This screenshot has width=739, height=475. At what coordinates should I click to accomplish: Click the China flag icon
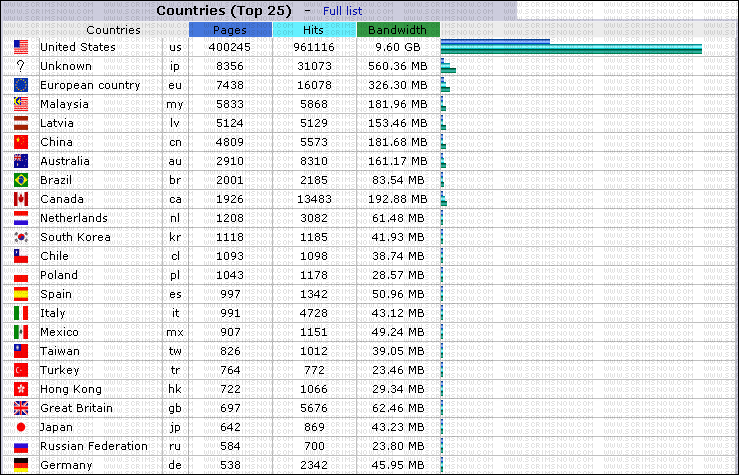pos(21,142)
